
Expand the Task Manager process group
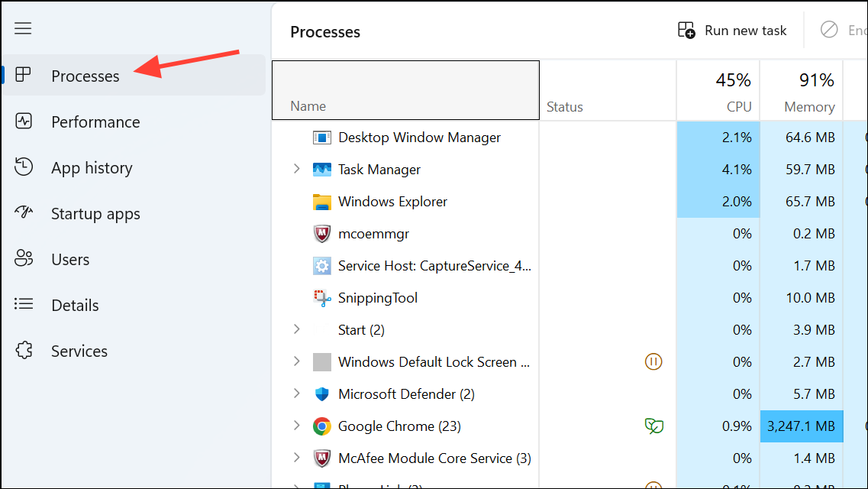point(297,169)
